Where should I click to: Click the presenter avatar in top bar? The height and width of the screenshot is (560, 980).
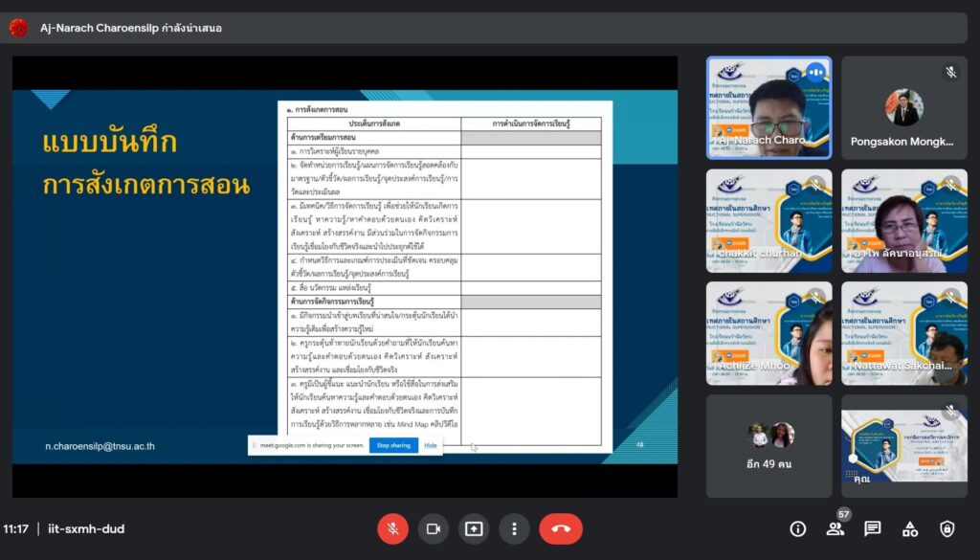click(x=18, y=28)
